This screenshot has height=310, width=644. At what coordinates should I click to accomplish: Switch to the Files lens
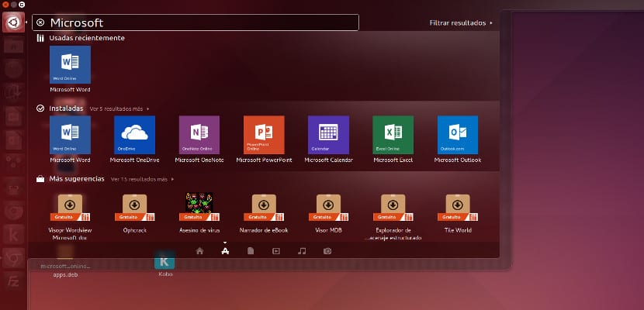pyautogui.click(x=251, y=251)
